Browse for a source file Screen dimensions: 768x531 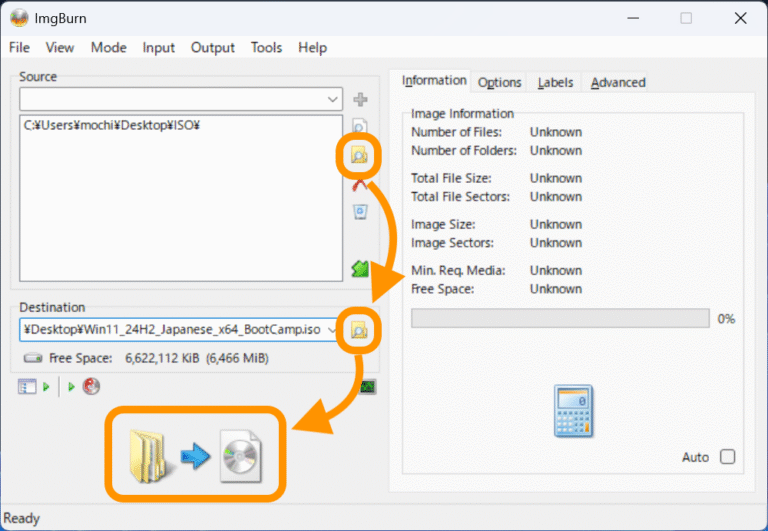coord(360,127)
